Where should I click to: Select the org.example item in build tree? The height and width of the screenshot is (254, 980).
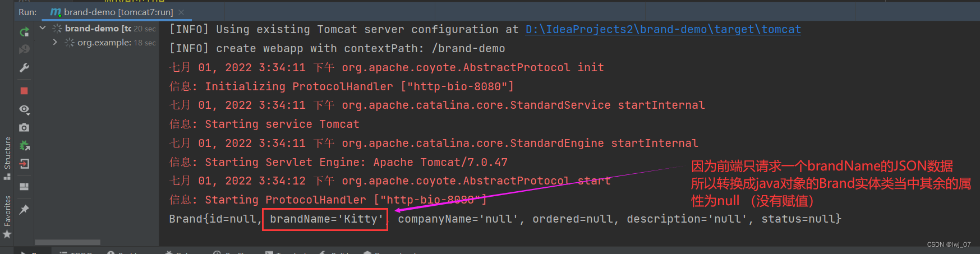point(104,43)
